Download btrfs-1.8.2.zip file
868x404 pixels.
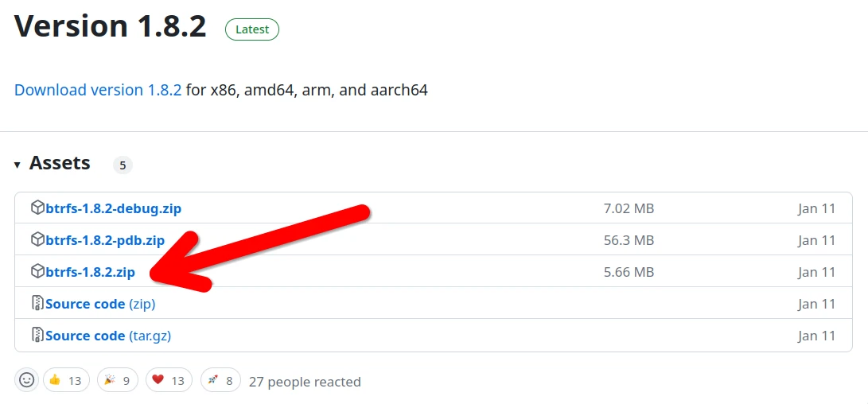90,272
